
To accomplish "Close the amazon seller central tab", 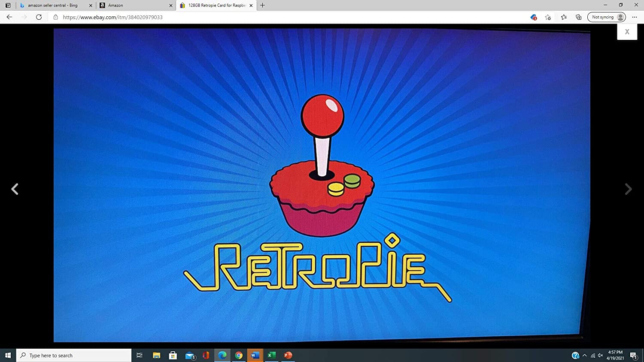I will point(91,6).
